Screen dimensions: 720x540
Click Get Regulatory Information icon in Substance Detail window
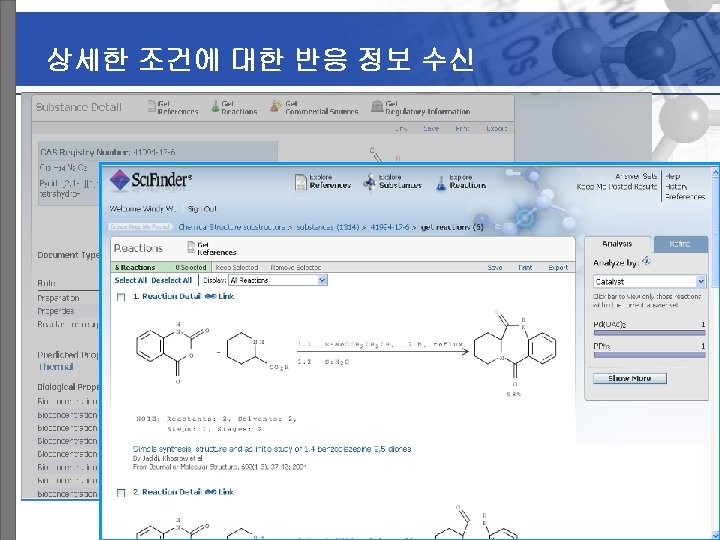377,106
